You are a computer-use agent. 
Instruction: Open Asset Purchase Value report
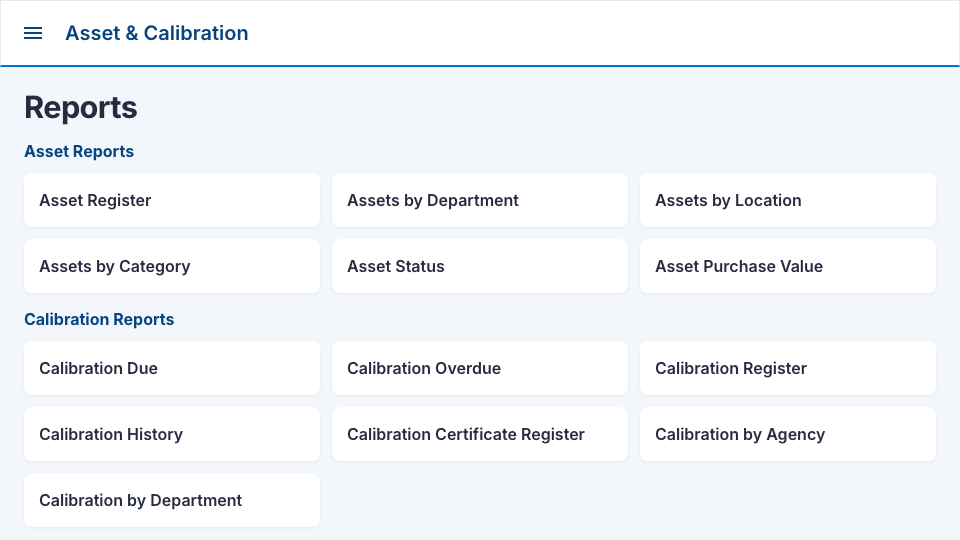point(788,266)
